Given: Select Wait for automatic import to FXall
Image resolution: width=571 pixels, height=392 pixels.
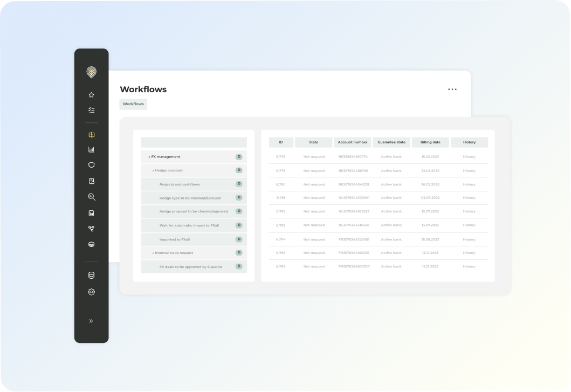Looking at the screenshot, I should [194, 225].
